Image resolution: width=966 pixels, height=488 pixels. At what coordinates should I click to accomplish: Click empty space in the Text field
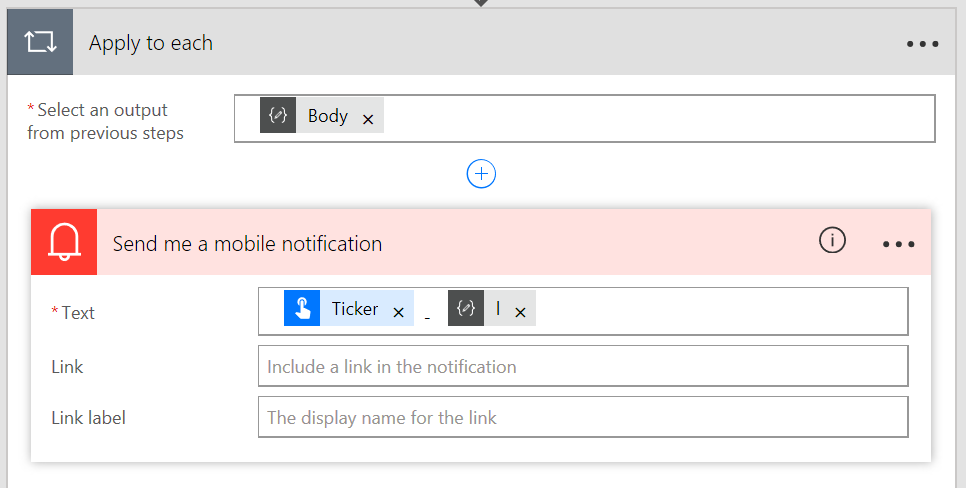coord(720,310)
